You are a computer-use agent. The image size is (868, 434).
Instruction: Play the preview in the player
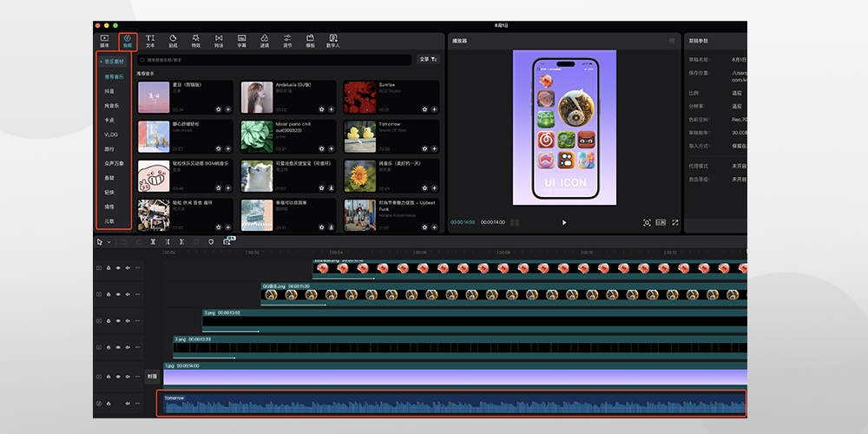click(564, 222)
